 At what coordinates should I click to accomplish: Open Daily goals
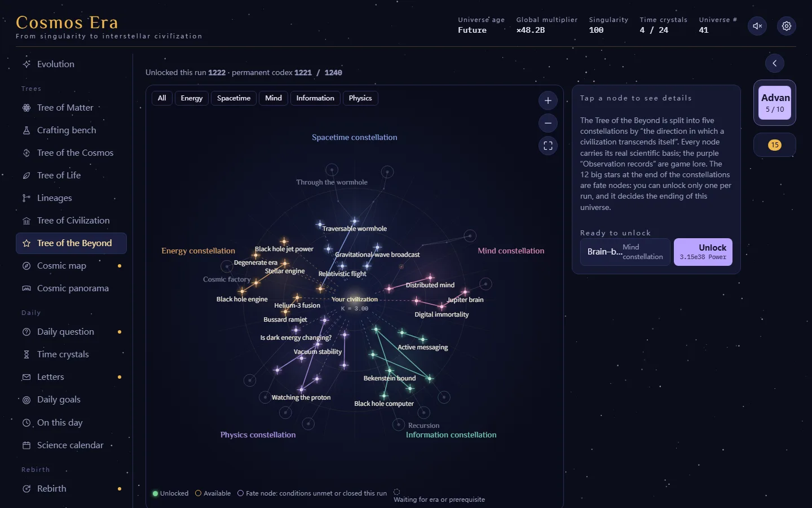71,400
